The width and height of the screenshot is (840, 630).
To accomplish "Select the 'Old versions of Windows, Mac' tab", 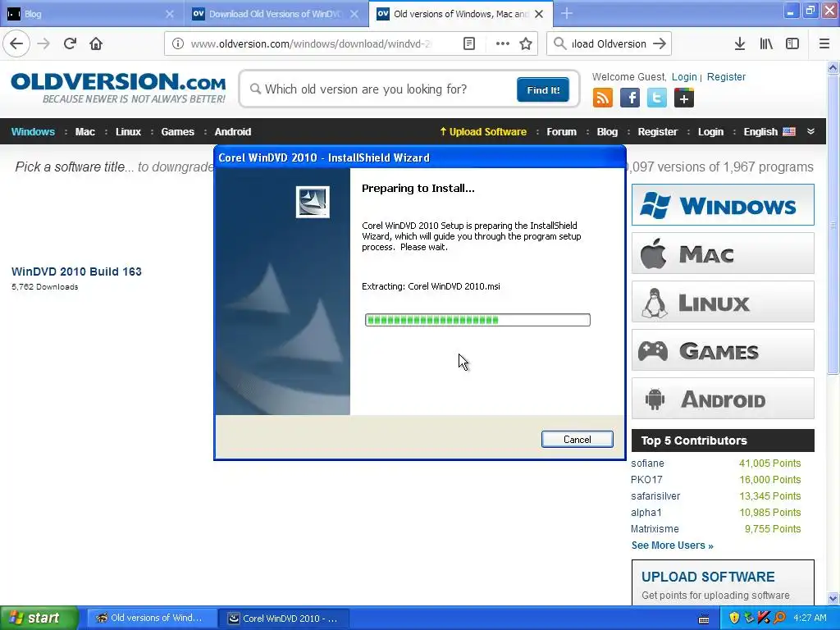I will pos(461,14).
